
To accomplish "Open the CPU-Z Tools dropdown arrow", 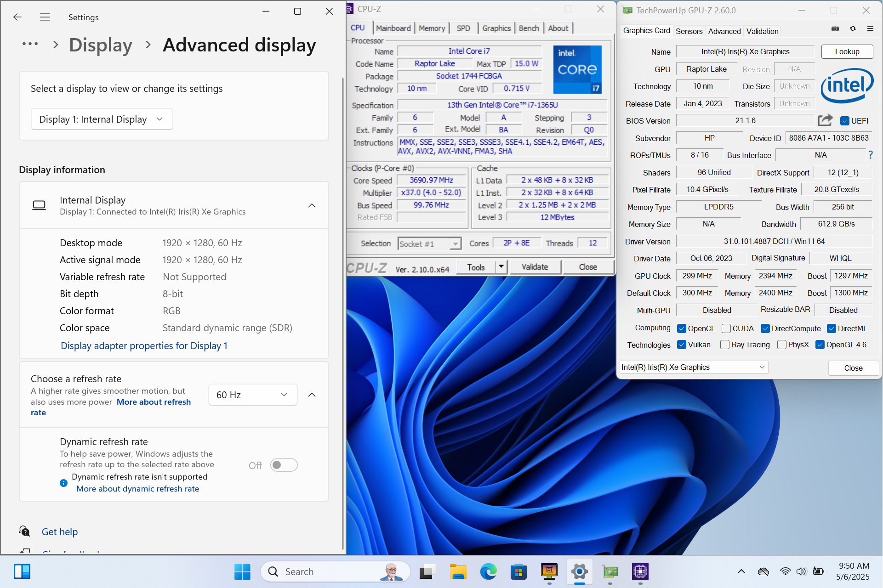I will point(501,266).
